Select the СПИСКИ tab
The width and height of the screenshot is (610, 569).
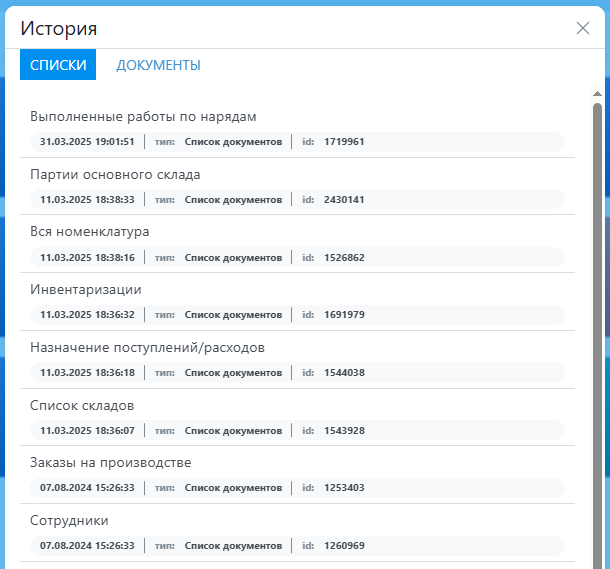pos(58,65)
